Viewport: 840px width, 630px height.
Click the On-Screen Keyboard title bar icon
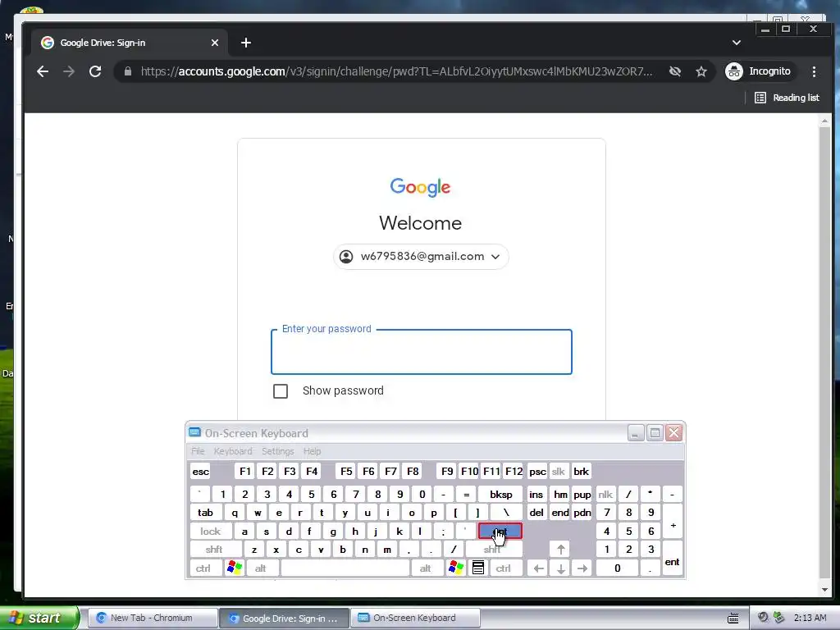click(x=195, y=433)
